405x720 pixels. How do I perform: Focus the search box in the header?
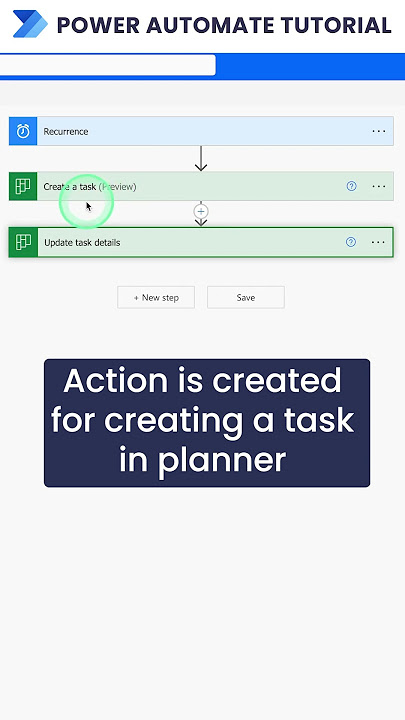(x=107, y=65)
